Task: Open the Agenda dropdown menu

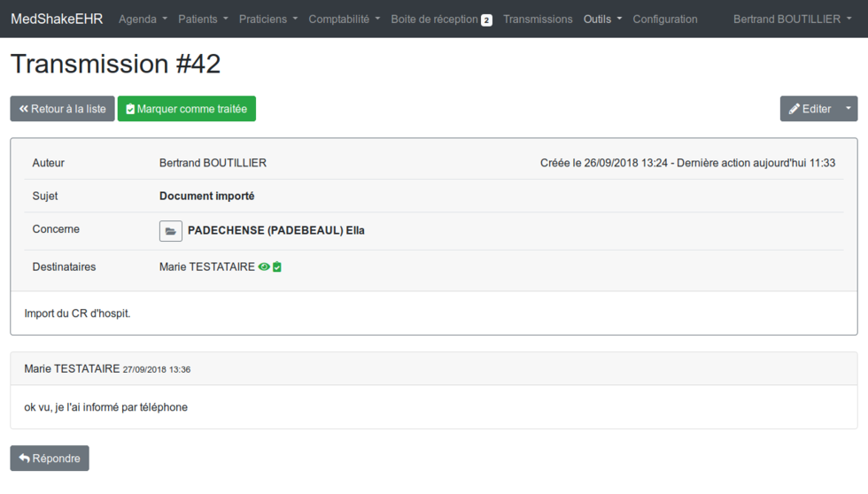Action: coord(143,19)
